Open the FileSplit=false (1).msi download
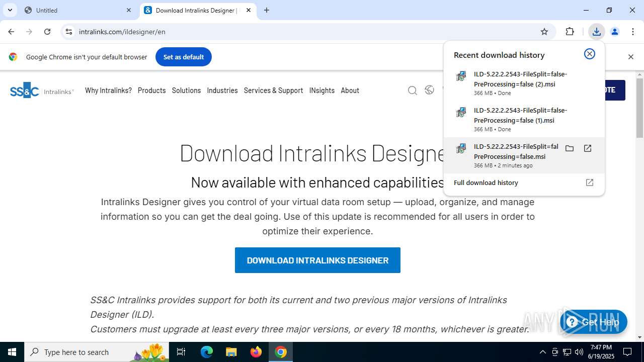The width and height of the screenshot is (644, 362). pos(524,119)
